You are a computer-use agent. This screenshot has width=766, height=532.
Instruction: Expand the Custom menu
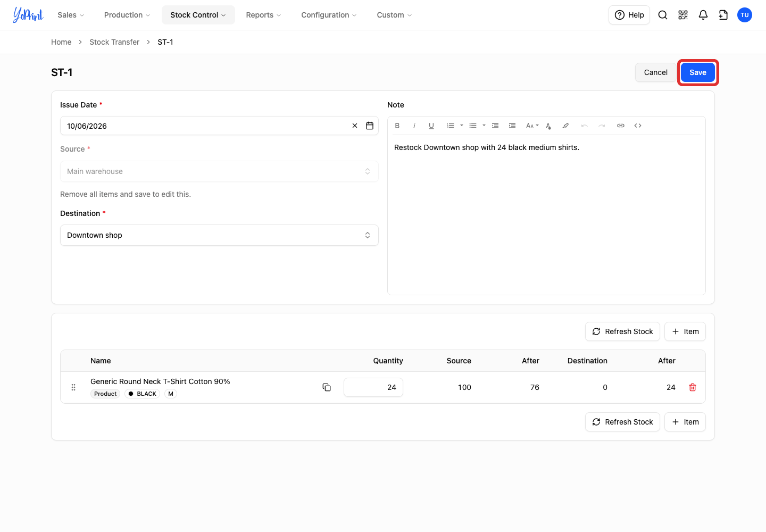click(x=394, y=15)
